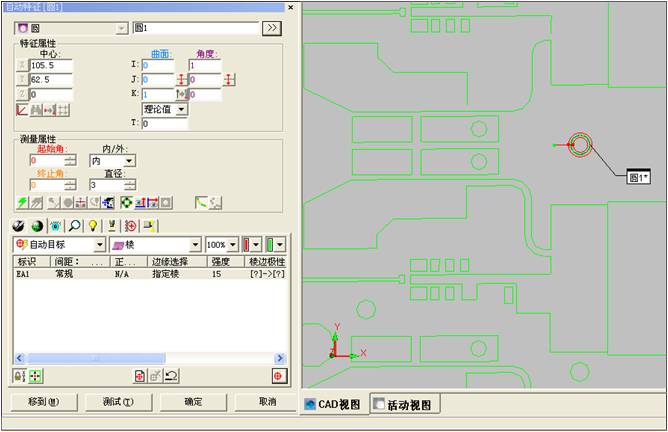Click the 测试(T) button
Viewport: 668px width, 432px height.
coord(118,402)
